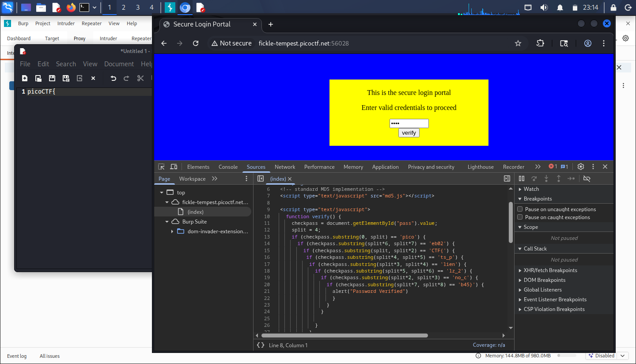Hide the DevTools navigator sidebar
This screenshot has width=636, height=364.
pos(261,178)
